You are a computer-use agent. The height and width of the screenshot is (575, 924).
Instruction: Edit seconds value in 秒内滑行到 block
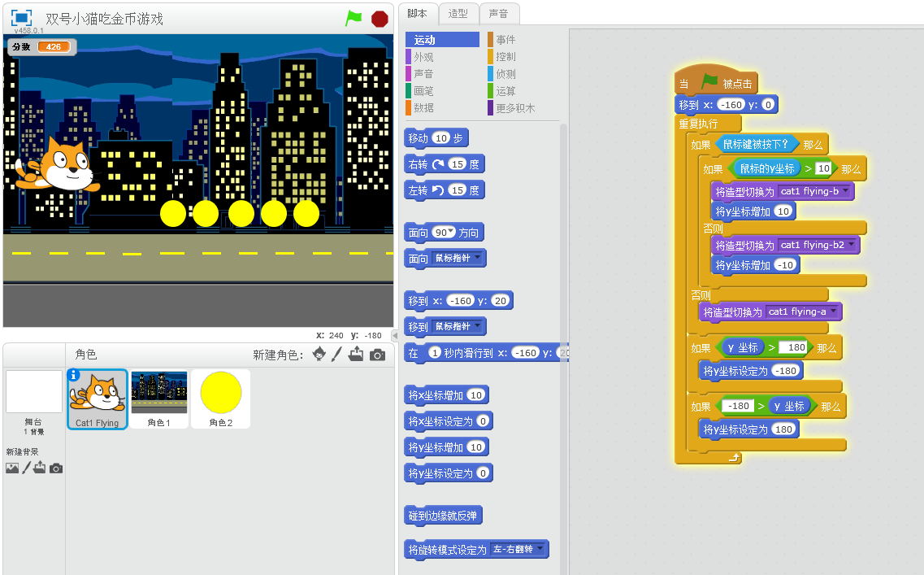[435, 353]
